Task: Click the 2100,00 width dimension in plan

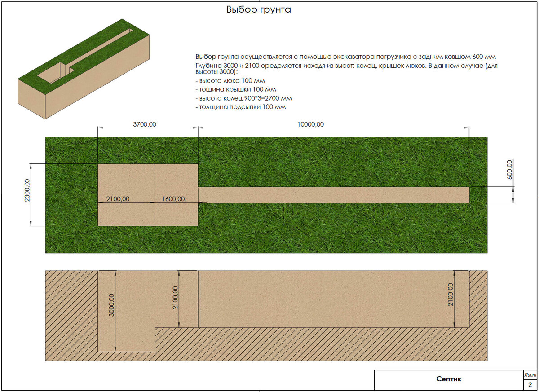Action: [118, 198]
